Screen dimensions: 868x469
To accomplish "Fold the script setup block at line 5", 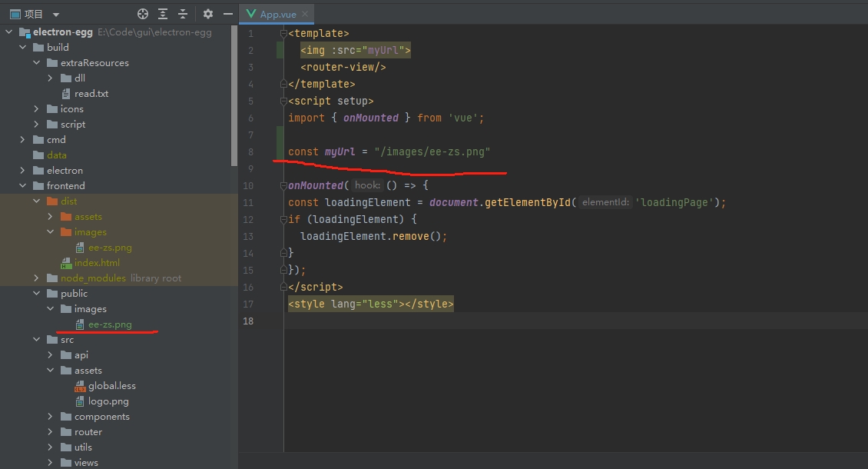I will (x=283, y=101).
